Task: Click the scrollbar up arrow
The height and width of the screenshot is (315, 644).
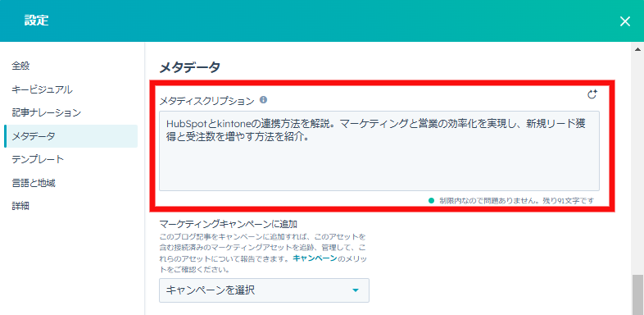Action: click(x=637, y=48)
